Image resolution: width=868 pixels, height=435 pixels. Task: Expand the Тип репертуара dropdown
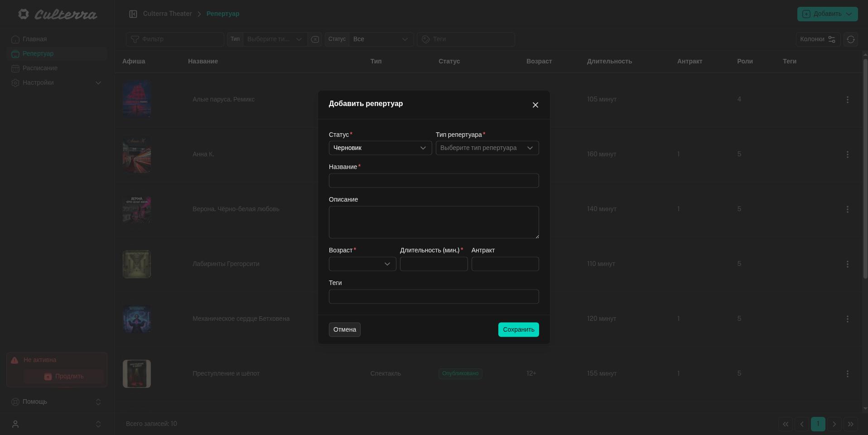[487, 148]
